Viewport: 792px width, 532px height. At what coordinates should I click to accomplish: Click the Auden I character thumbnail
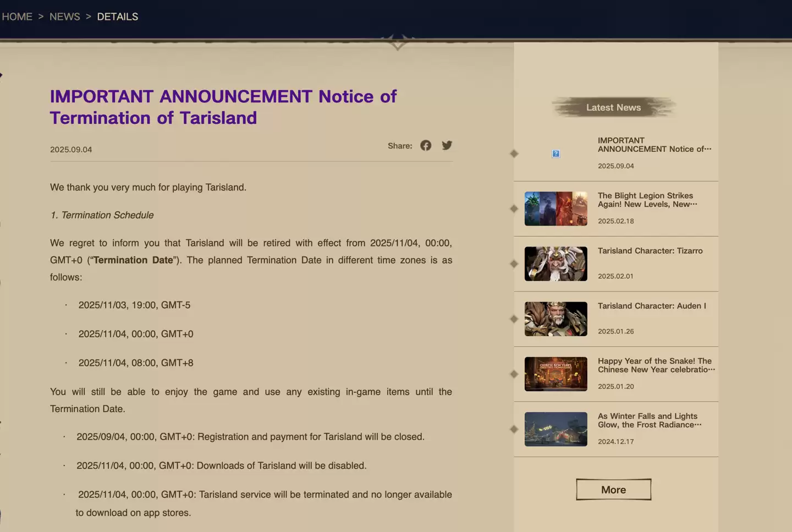tap(555, 319)
